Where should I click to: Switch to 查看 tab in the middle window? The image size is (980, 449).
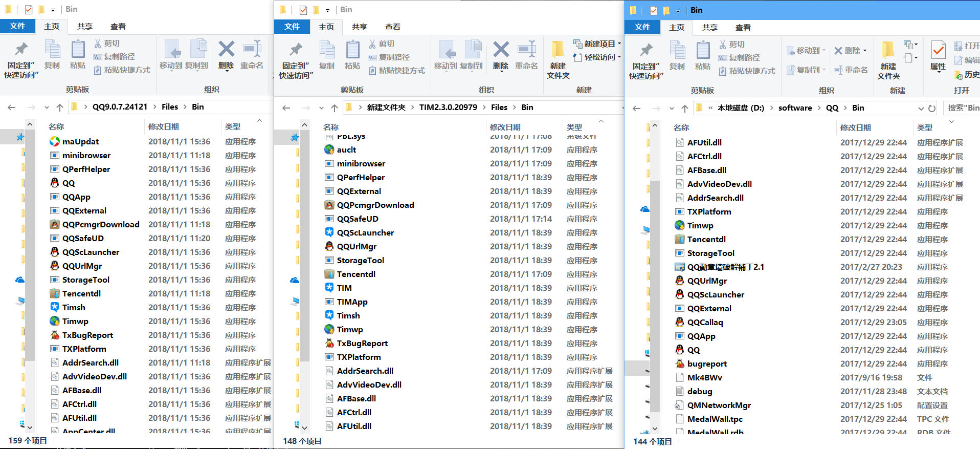pos(393,27)
